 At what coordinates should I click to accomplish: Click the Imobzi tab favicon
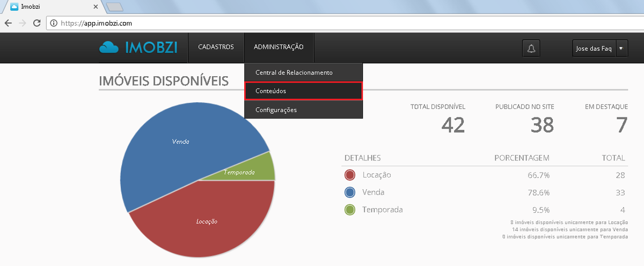pyautogui.click(x=14, y=7)
